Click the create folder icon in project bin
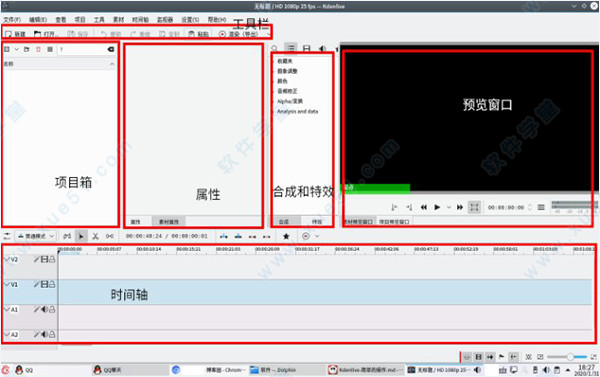 (26, 49)
